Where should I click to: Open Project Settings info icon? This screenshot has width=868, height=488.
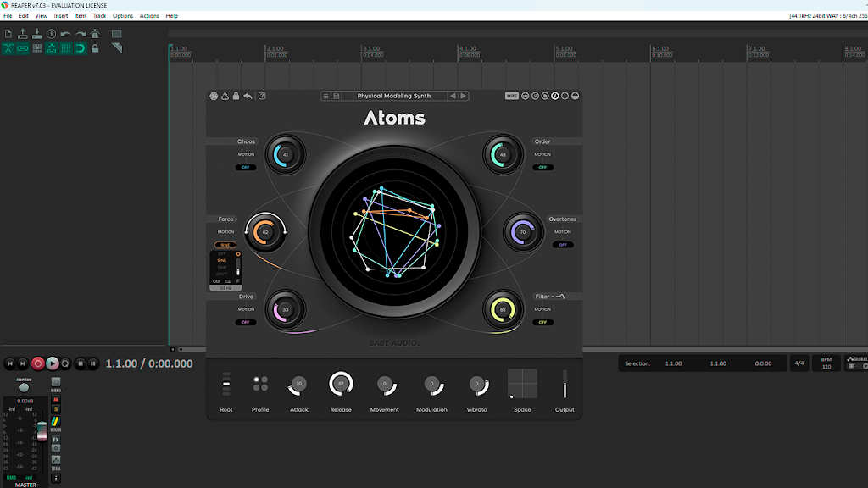52,34
